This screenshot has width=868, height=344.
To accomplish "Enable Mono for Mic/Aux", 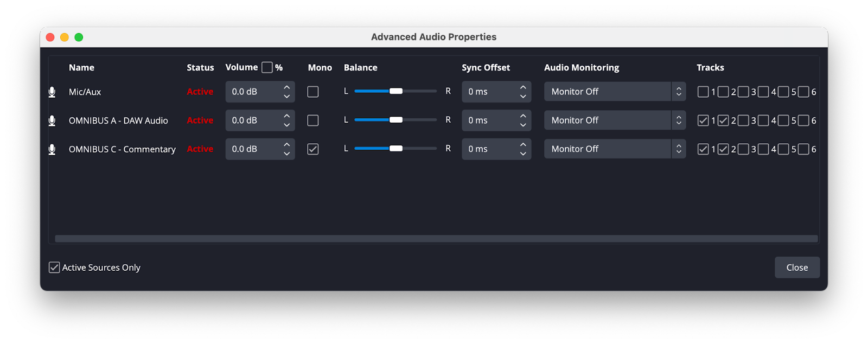I will [x=313, y=92].
